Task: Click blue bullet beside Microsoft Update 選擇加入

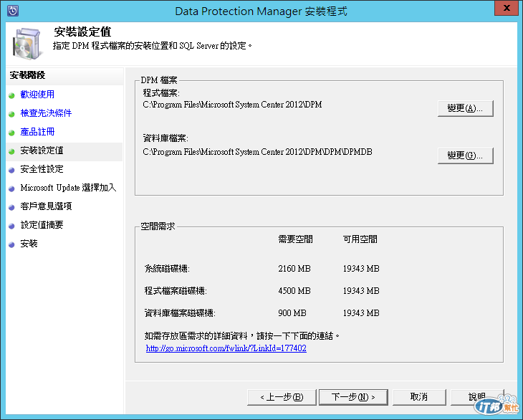Action: point(11,188)
